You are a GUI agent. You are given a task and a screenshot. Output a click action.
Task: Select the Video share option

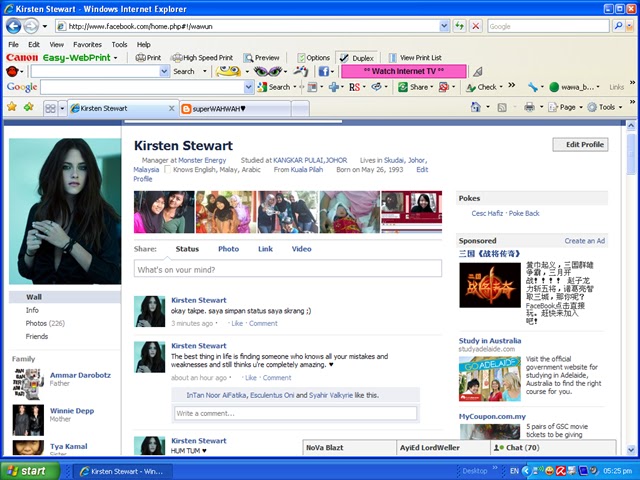coord(302,249)
